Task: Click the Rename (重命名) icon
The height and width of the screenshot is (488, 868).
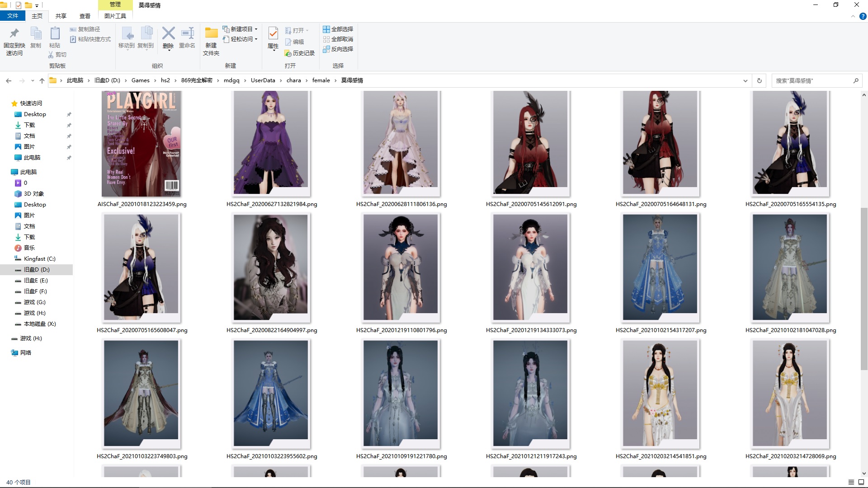Action: tap(187, 33)
